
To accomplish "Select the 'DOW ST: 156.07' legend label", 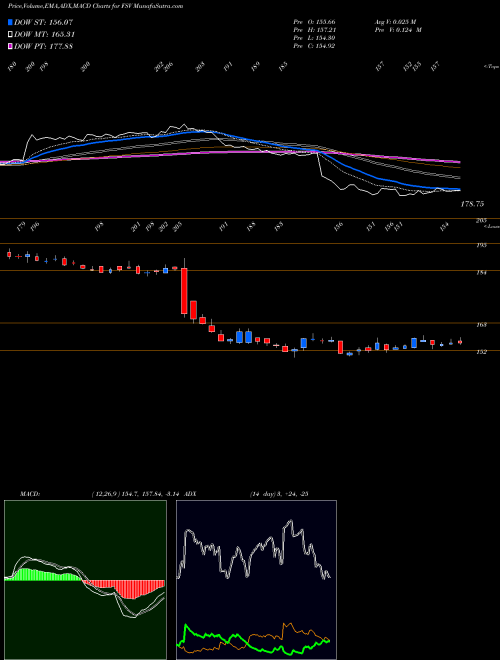I will pos(43,22).
